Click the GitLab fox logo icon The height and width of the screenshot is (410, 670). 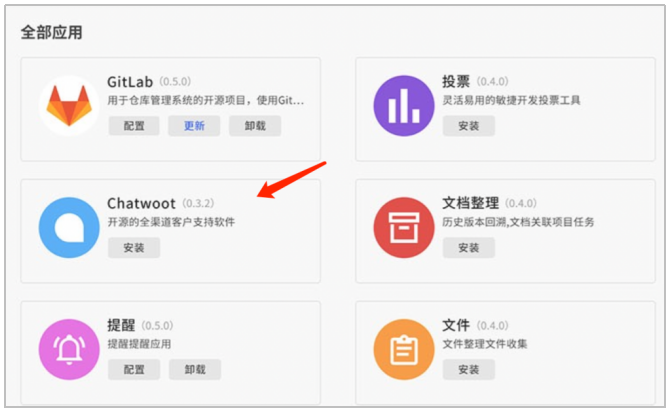point(69,105)
